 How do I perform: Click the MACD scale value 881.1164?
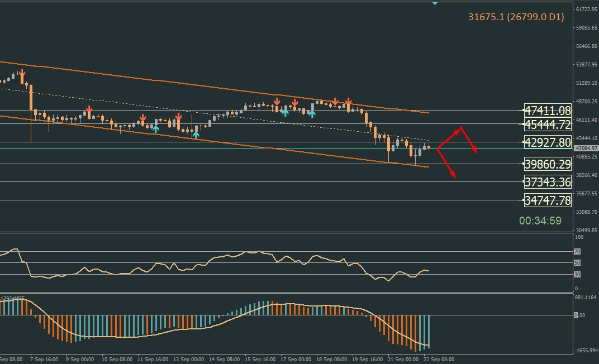[x=585, y=297]
